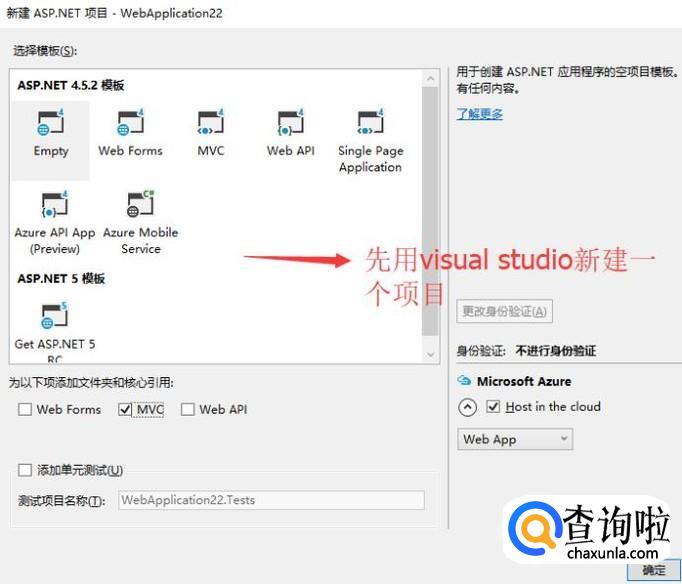Select the Empty template icon

51,123
